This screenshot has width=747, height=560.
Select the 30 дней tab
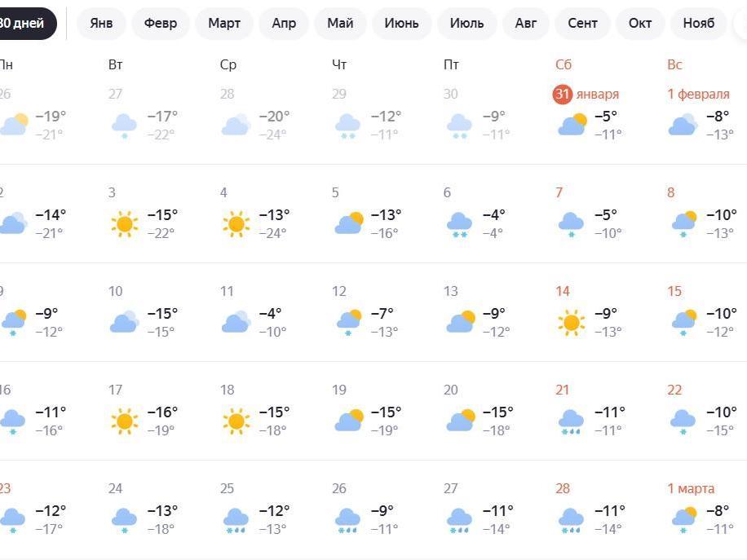[x=24, y=24]
